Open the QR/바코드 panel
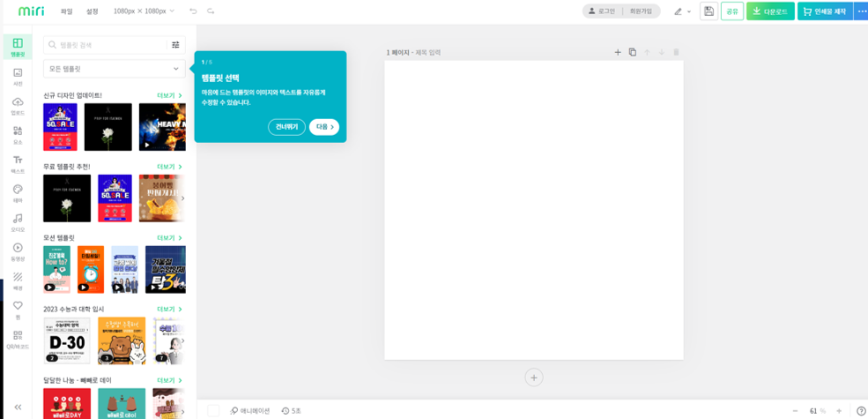Screen dimensions: 868x419 (x=18, y=340)
